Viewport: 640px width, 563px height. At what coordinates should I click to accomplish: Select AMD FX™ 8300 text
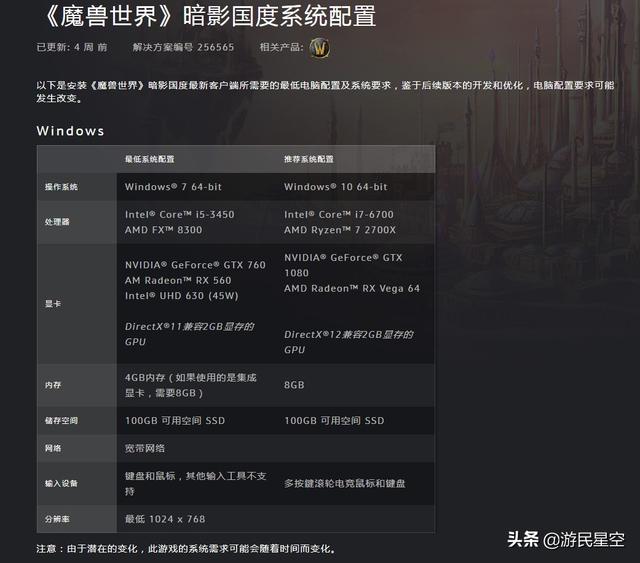[163, 230]
